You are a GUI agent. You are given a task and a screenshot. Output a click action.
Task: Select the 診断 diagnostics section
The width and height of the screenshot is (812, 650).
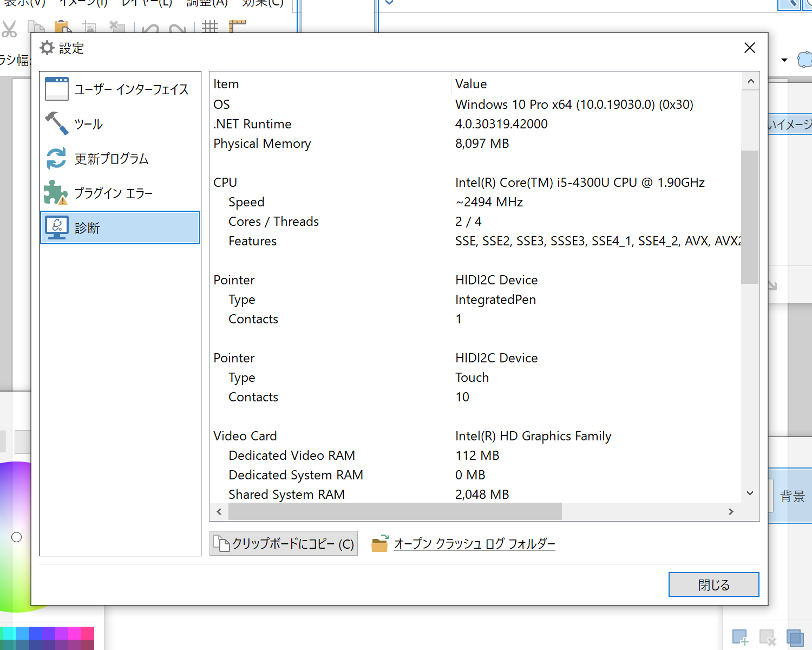pos(120,227)
